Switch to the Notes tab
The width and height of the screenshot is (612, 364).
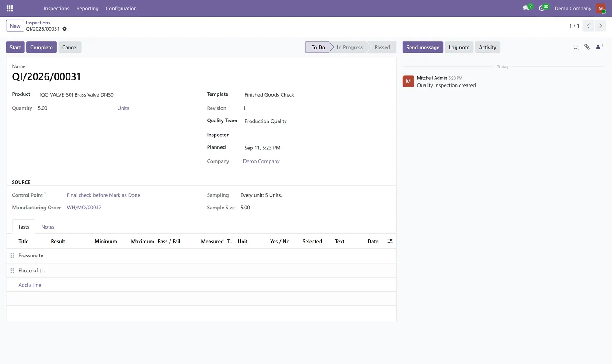click(48, 227)
